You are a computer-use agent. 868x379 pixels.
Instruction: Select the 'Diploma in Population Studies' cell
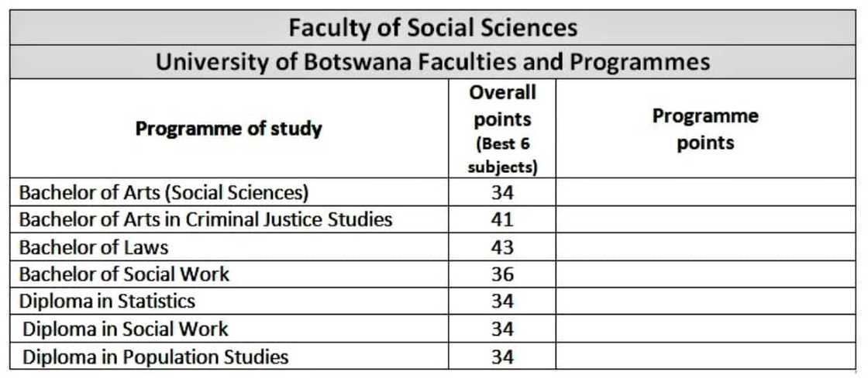point(155,357)
